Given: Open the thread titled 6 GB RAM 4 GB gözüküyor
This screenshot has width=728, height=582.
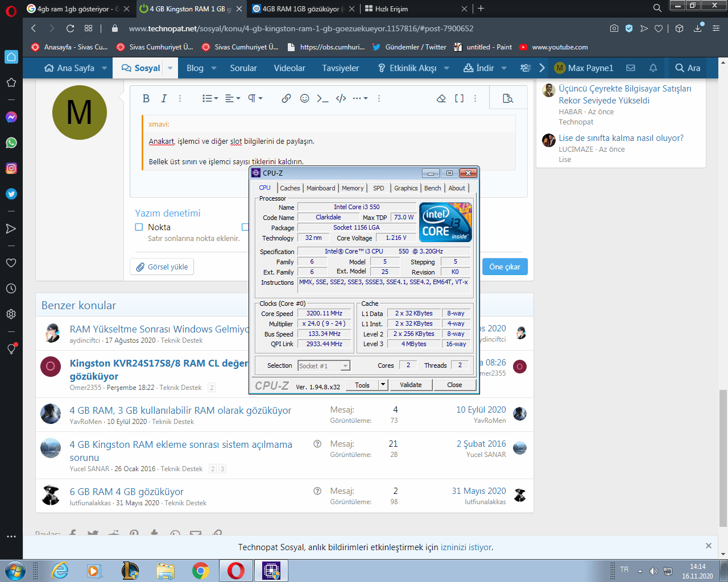Looking at the screenshot, I should (127, 490).
